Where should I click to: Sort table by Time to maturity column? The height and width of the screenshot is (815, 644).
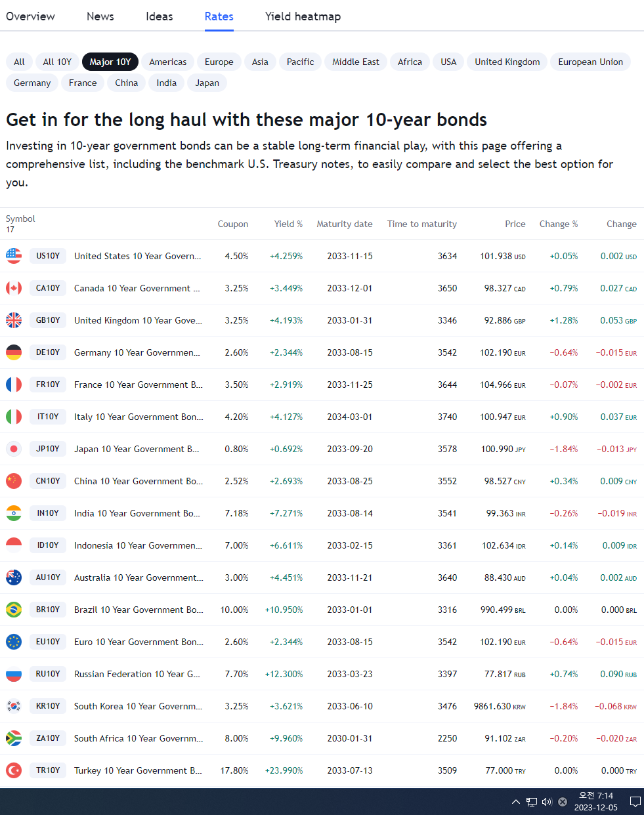click(422, 224)
